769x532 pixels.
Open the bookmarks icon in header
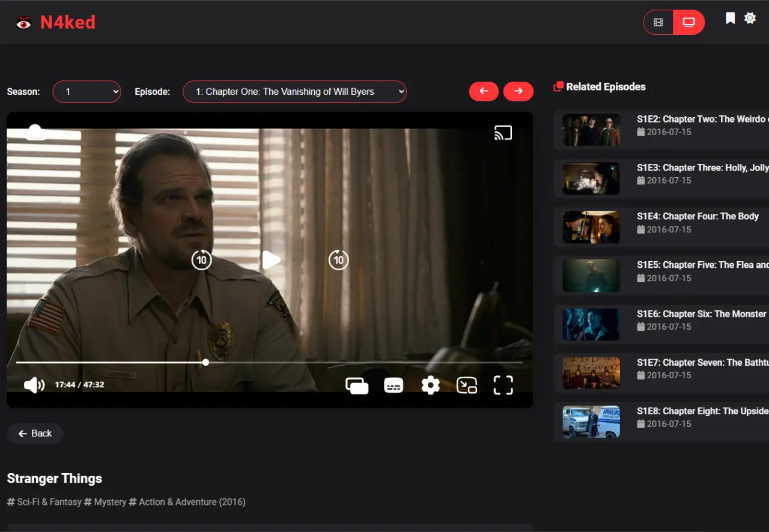(730, 18)
